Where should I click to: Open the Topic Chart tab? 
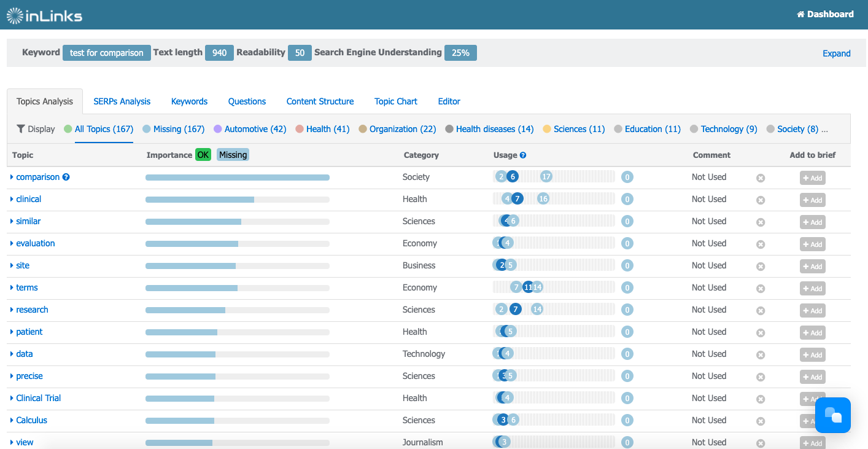pos(396,101)
